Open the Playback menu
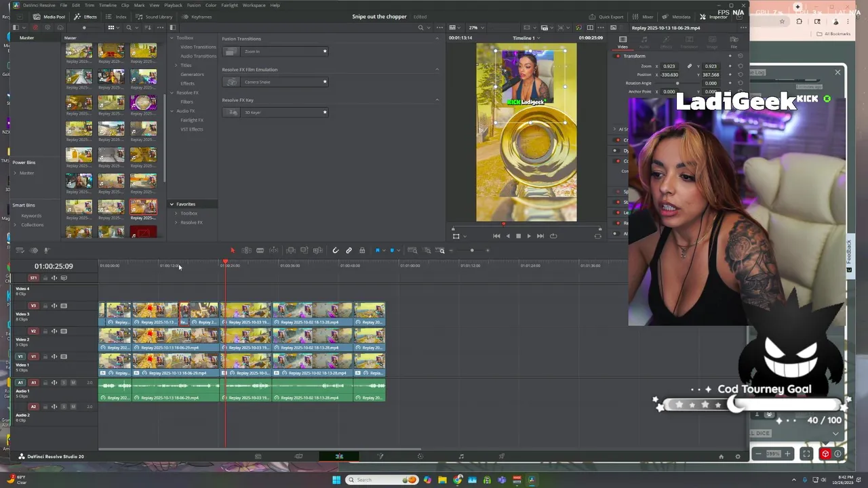Image resolution: width=868 pixels, height=488 pixels. tap(173, 5)
